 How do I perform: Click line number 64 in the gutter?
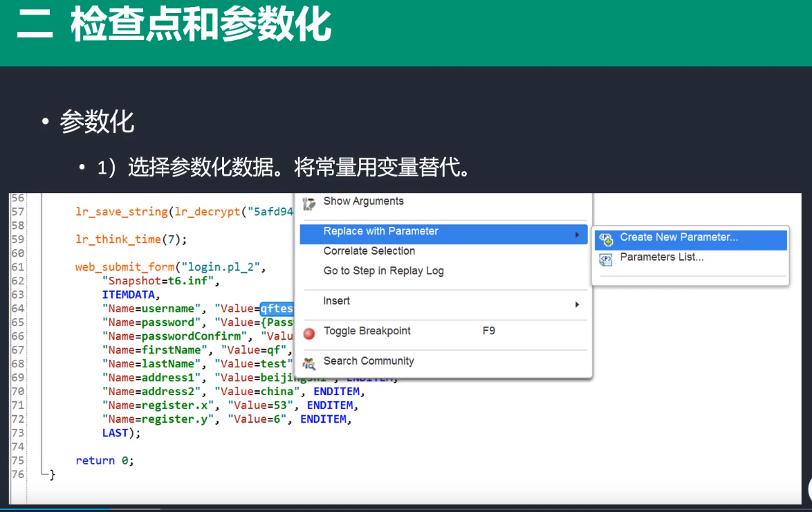[x=17, y=309]
